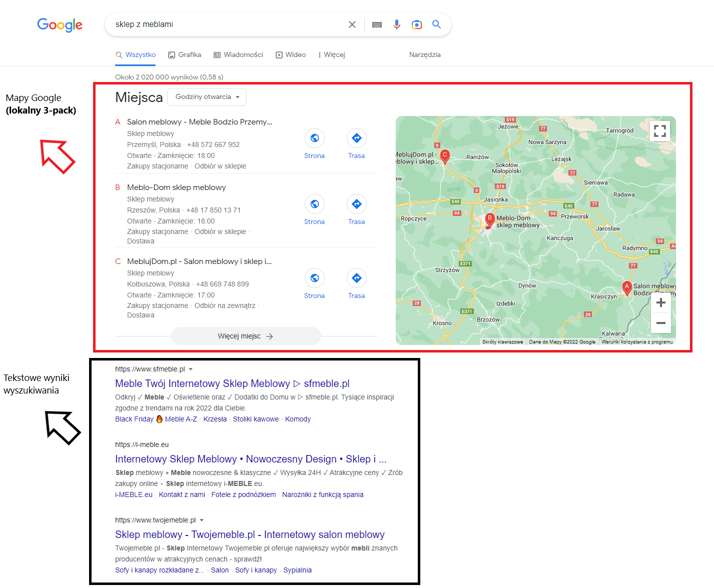The height and width of the screenshot is (588, 714).
Task: Open 'Meble Twój Internetowy Sklep Meblowy' result
Action: click(x=232, y=383)
